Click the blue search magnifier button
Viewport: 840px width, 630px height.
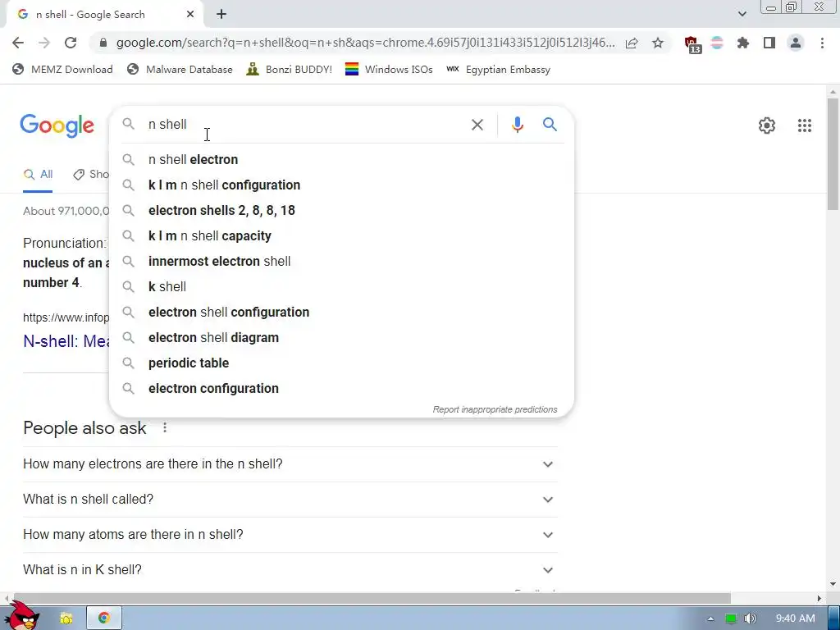click(x=550, y=125)
